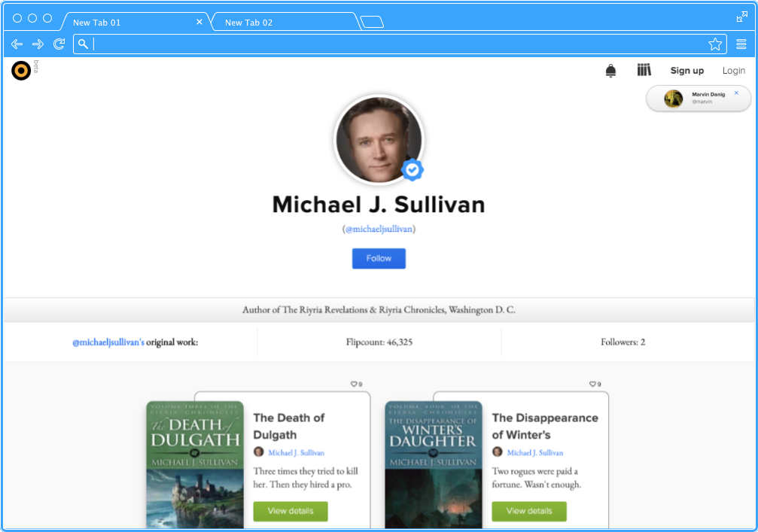Screen dimensions: 758x532
Task: Click the fullscreen expand icon
Action: 741,17
